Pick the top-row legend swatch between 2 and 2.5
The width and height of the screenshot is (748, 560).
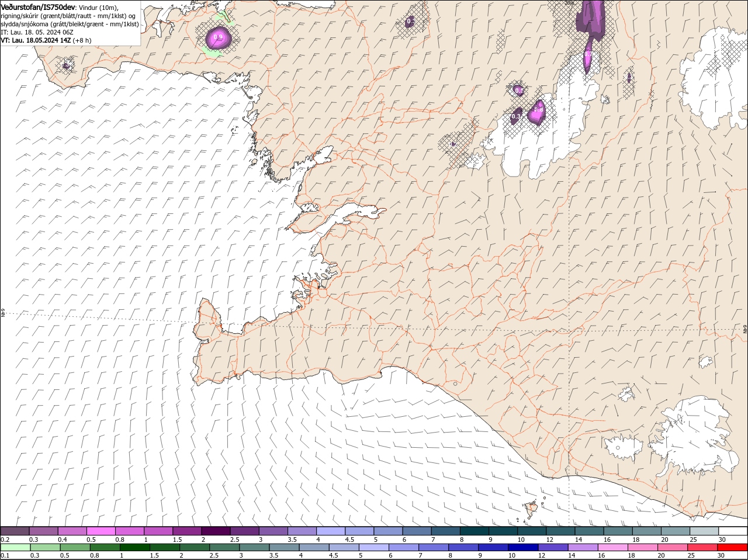pos(216,531)
